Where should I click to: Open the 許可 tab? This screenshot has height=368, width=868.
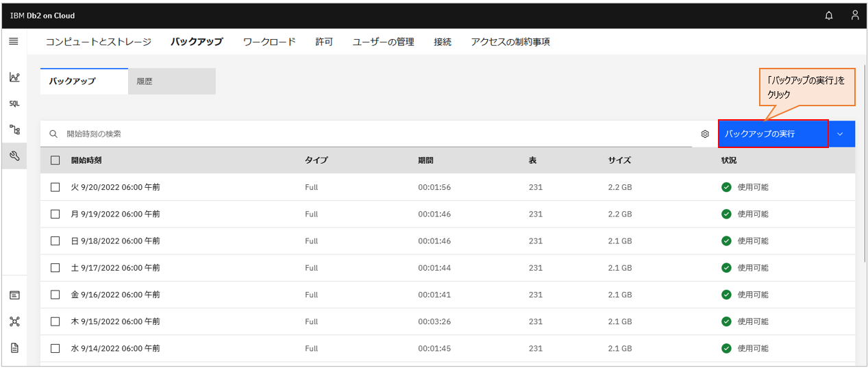[x=324, y=42]
